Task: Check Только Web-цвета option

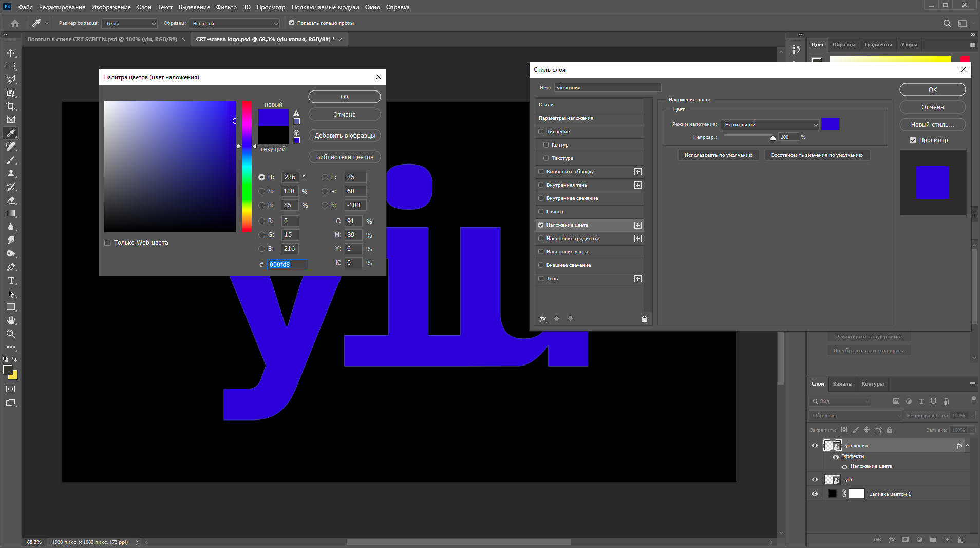Action: click(x=108, y=243)
